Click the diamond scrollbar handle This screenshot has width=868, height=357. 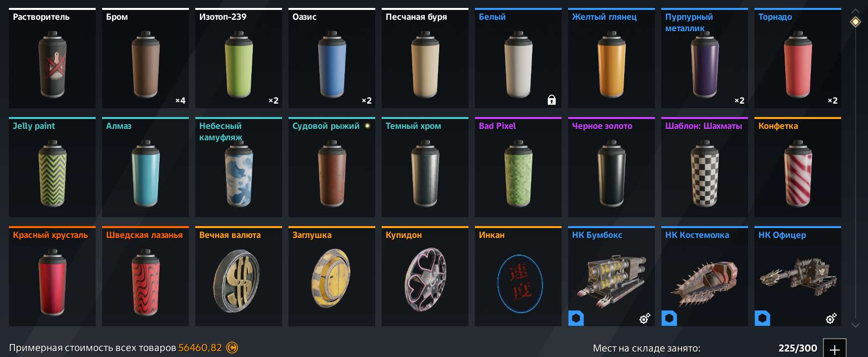(856, 22)
